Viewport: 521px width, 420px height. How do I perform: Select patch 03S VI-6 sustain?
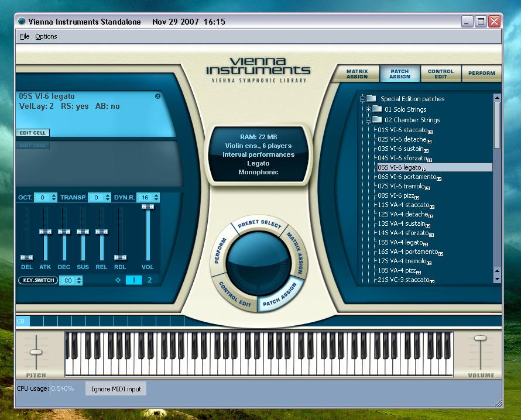point(403,149)
